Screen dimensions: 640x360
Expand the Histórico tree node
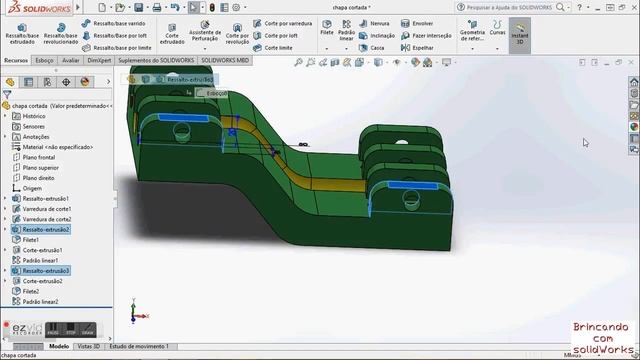point(5,116)
